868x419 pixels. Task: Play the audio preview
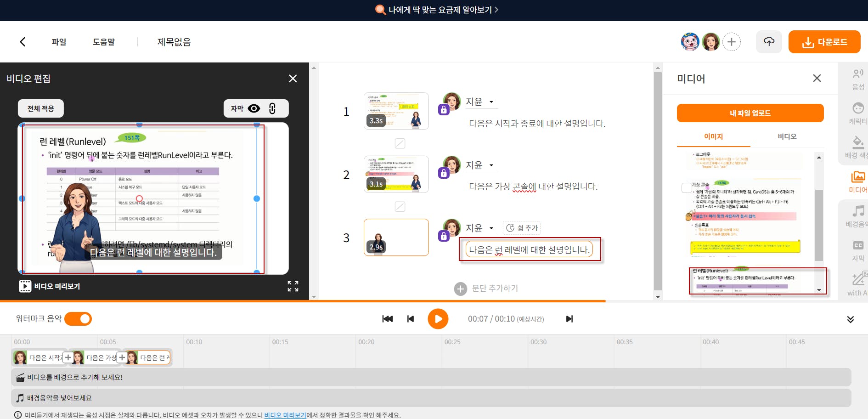pos(438,319)
